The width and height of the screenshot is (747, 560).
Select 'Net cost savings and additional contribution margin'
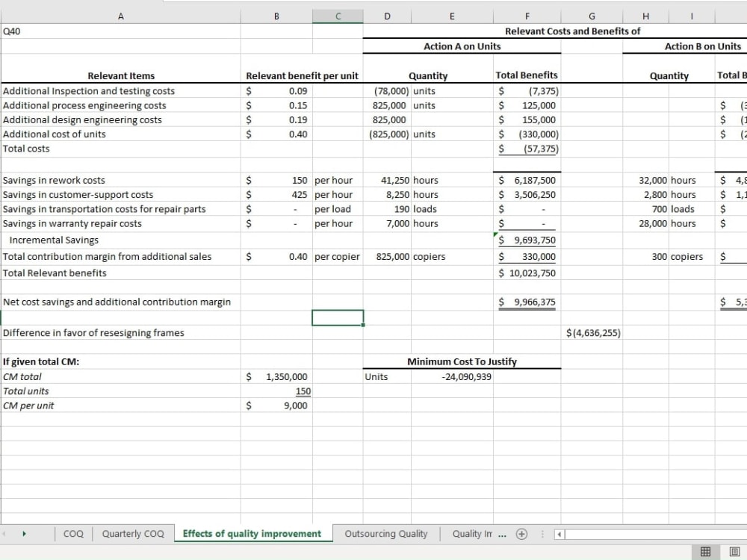tap(121, 302)
